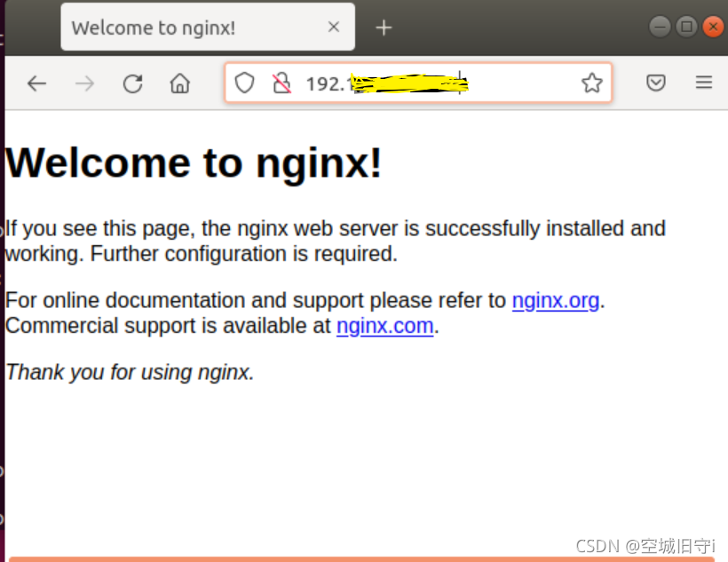The width and height of the screenshot is (728, 562).
Task: Go back to the previous page
Action: [x=36, y=83]
